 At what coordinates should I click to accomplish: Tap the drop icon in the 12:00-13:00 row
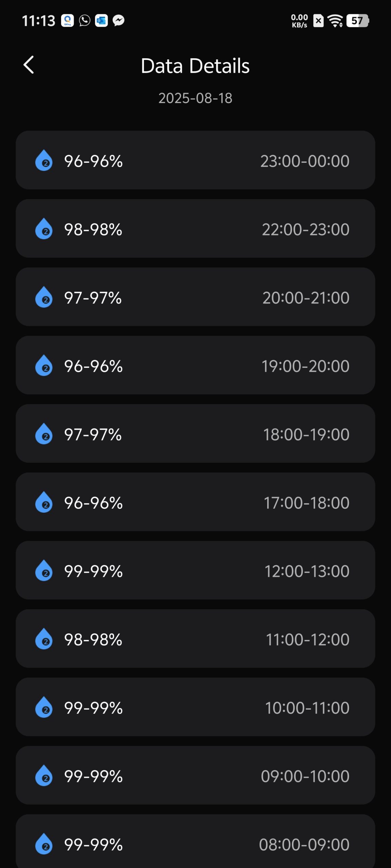(44, 570)
